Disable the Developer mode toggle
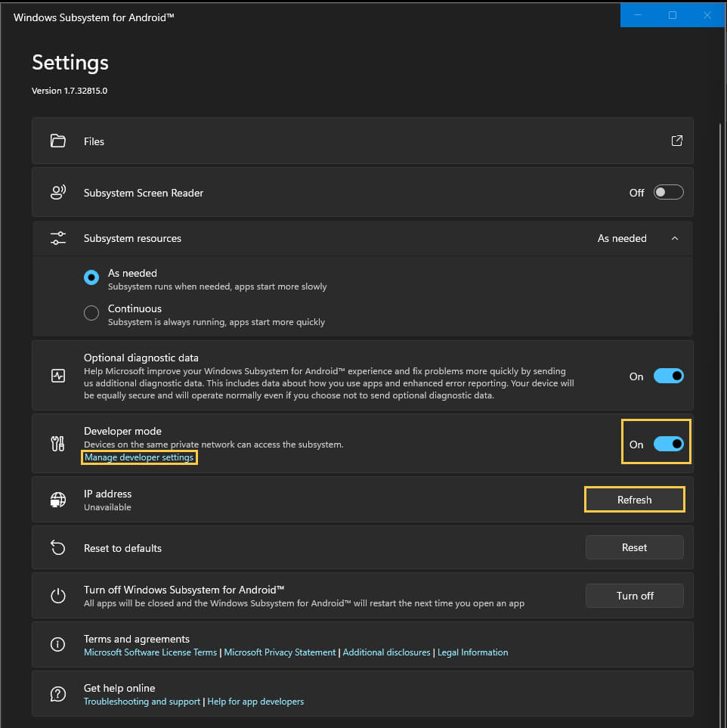The width and height of the screenshot is (727, 728). pyautogui.click(x=668, y=444)
